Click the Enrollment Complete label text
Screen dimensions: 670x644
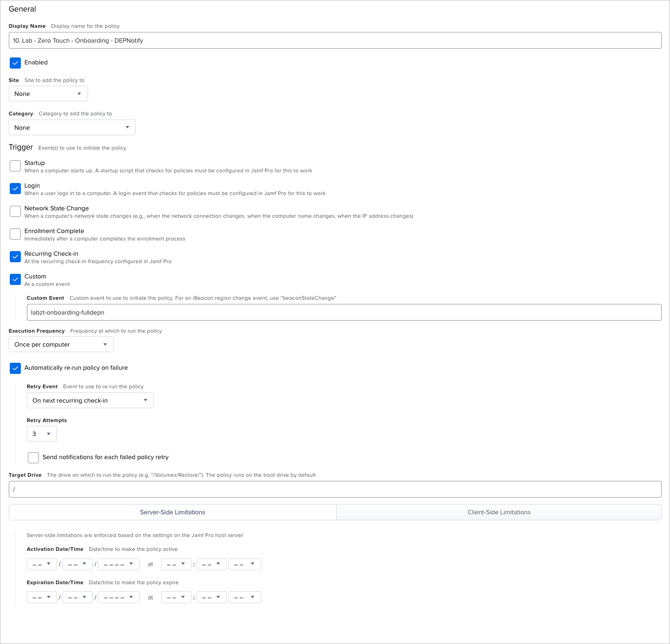(x=54, y=231)
